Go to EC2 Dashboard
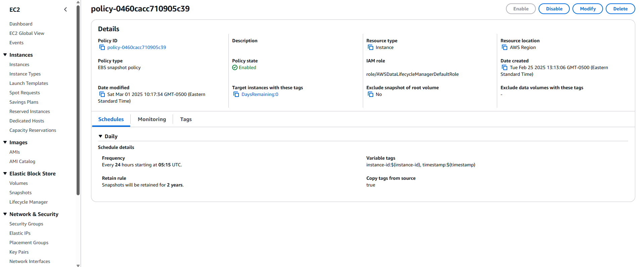The width and height of the screenshot is (644, 267). pyautogui.click(x=21, y=24)
